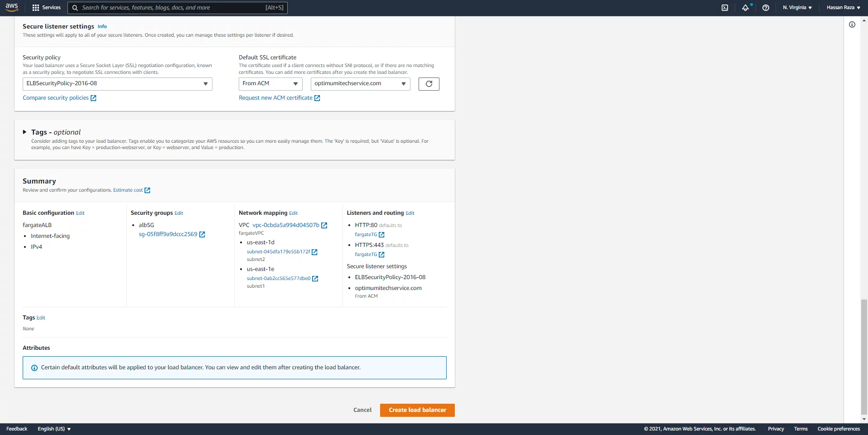Open the AWS home logo
Viewport: 868px width, 435px height.
(x=12, y=7)
